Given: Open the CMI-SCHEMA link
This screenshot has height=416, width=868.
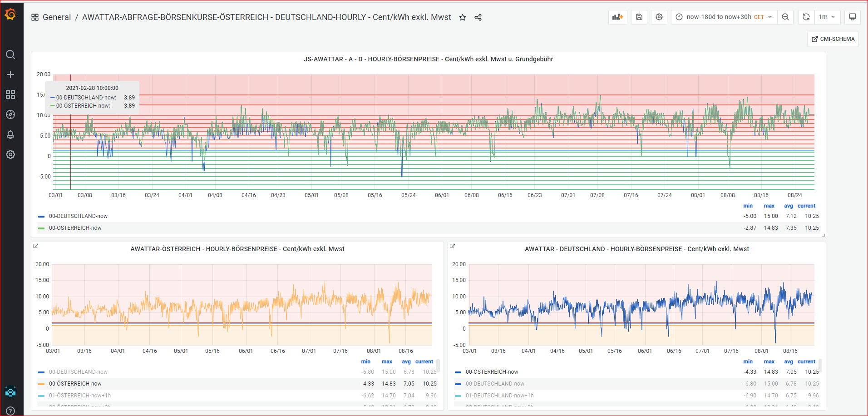Looking at the screenshot, I should 833,39.
